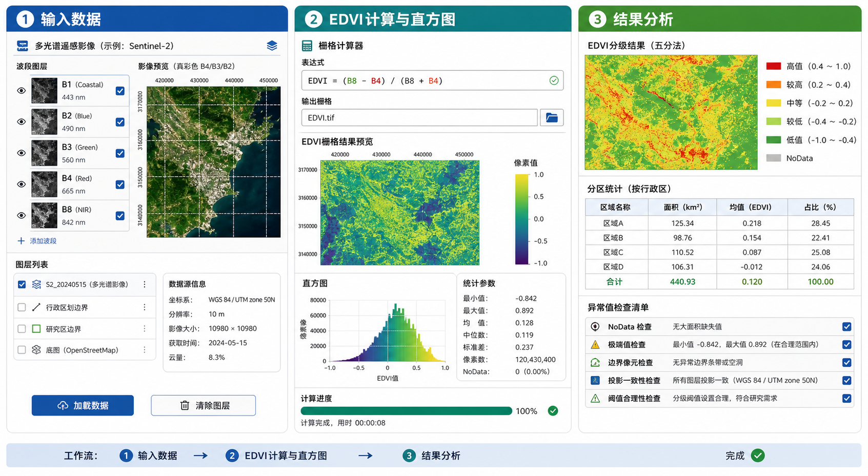Toggle visibility eye of B3 Green band

[22, 153]
